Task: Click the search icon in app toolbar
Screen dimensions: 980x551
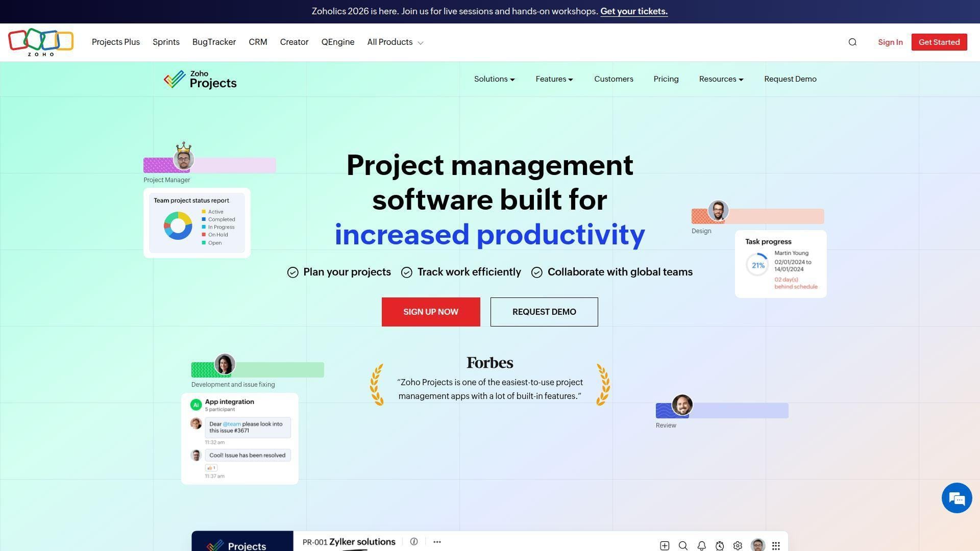Action: 683,546
